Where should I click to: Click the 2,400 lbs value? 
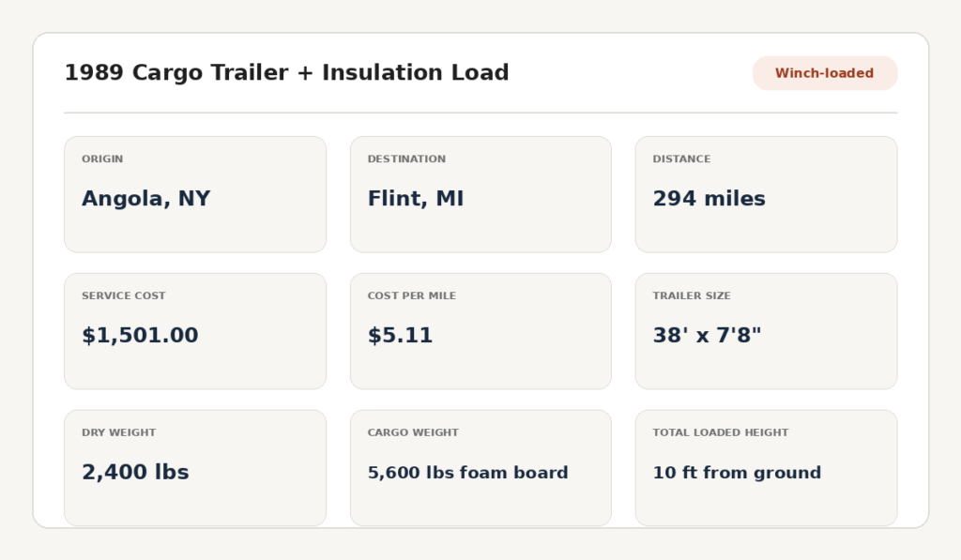click(135, 472)
